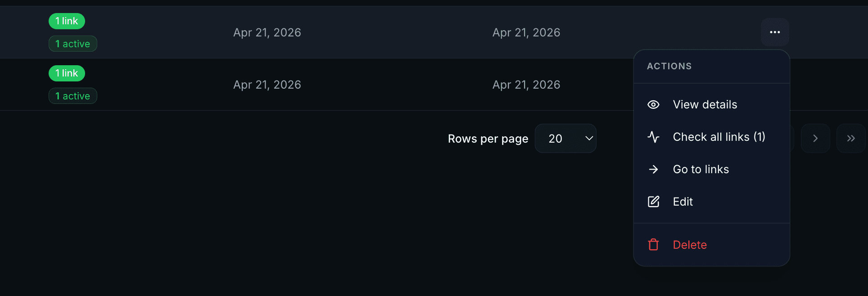Choose Check all links (1) from the menu
This screenshot has height=296, width=868.
(719, 137)
